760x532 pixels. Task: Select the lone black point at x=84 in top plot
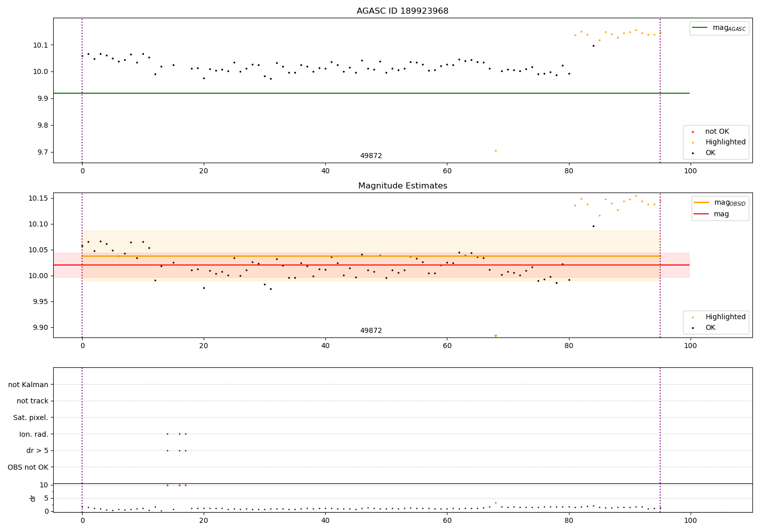click(x=593, y=46)
